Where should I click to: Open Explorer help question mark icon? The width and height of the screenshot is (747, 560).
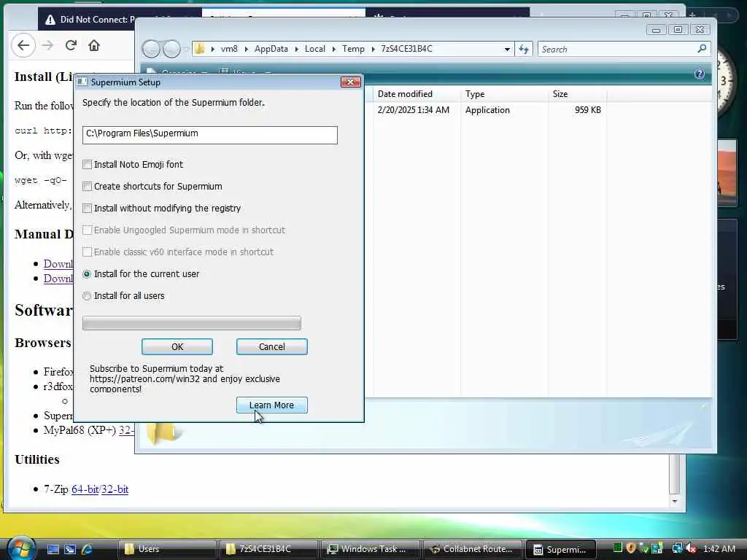700,74
